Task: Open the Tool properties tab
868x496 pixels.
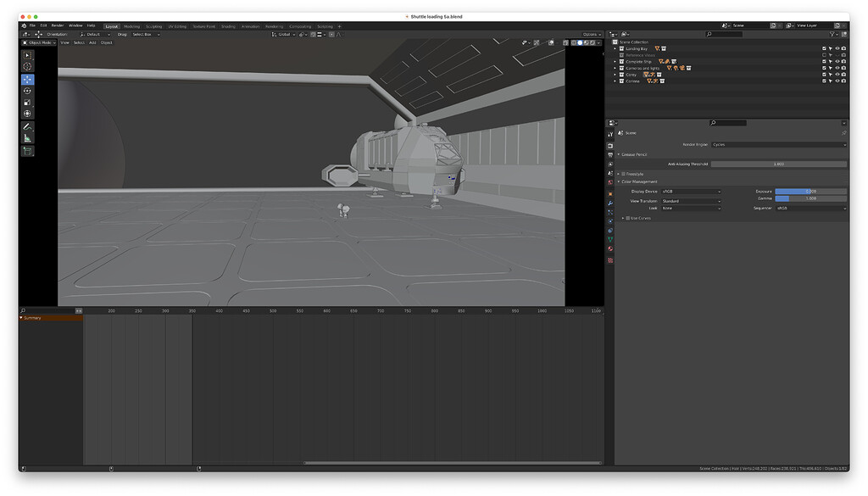Action: click(610, 134)
